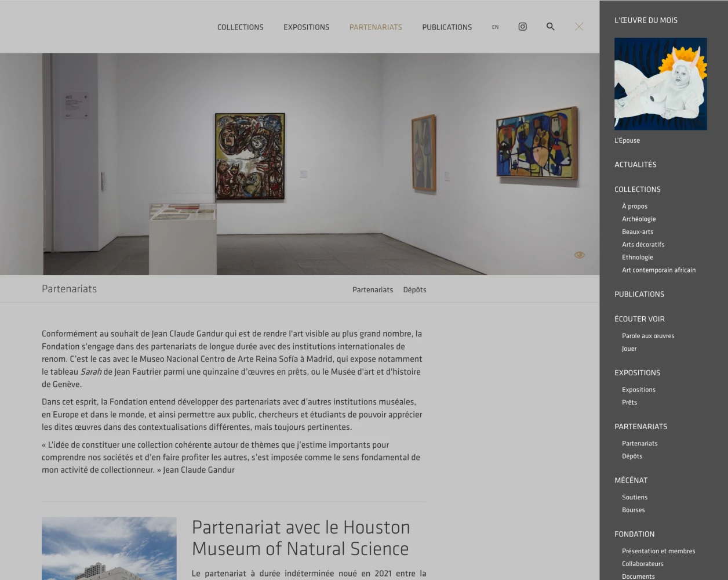Toggle the eye icon on gallery image
Image resolution: width=728 pixels, height=580 pixels.
(579, 255)
